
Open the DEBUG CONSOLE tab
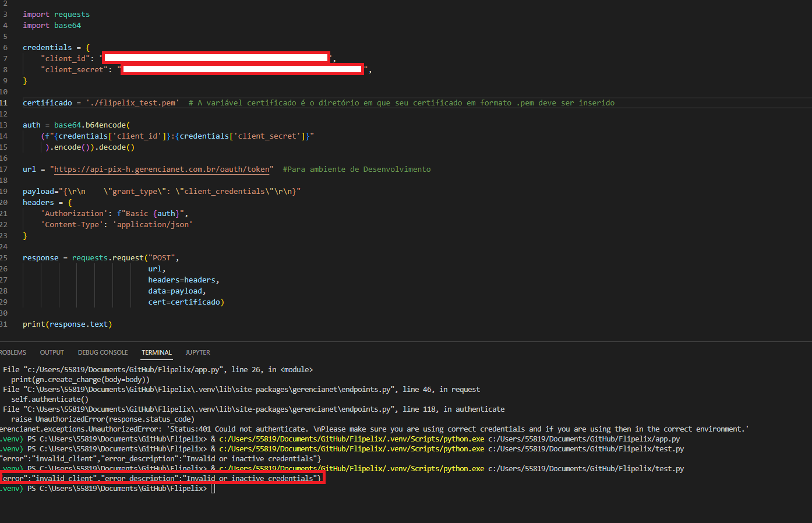tap(103, 352)
